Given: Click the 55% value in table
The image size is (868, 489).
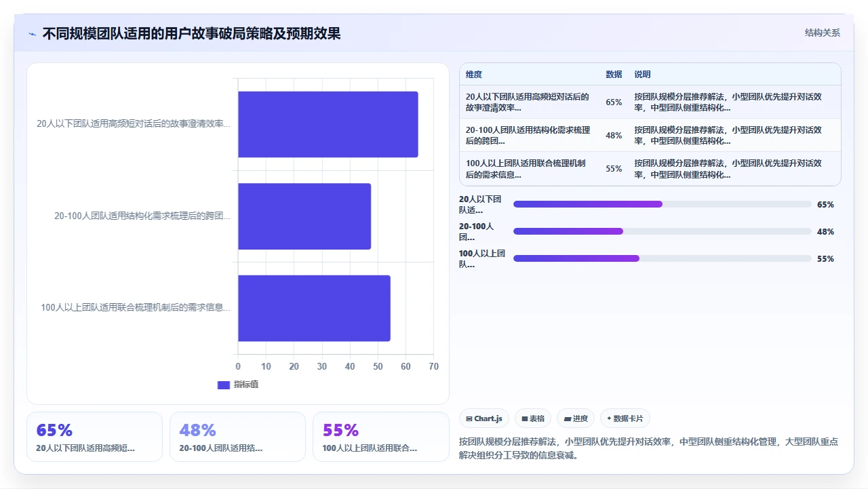Looking at the screenshot, I should tap(614, 168).
